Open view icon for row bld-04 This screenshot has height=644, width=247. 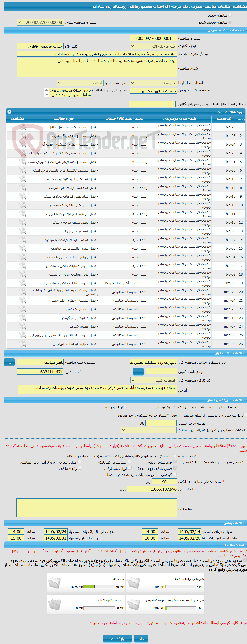point(23,257)
